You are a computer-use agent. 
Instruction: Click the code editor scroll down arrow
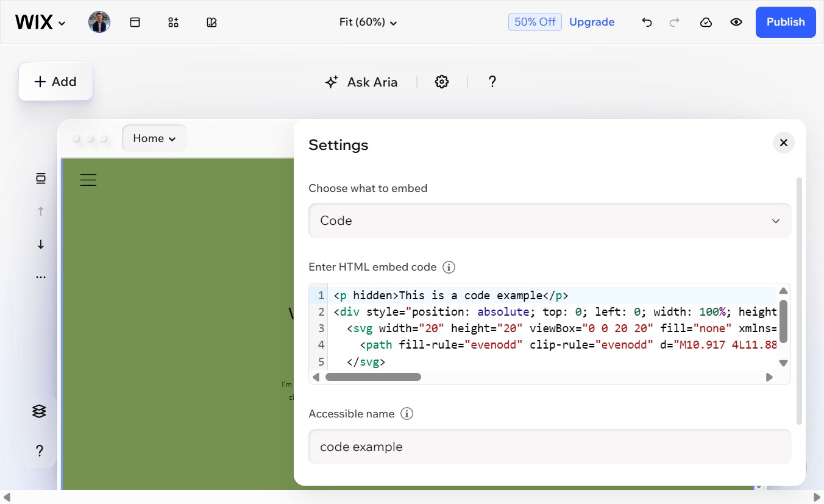tap(784, 363)
